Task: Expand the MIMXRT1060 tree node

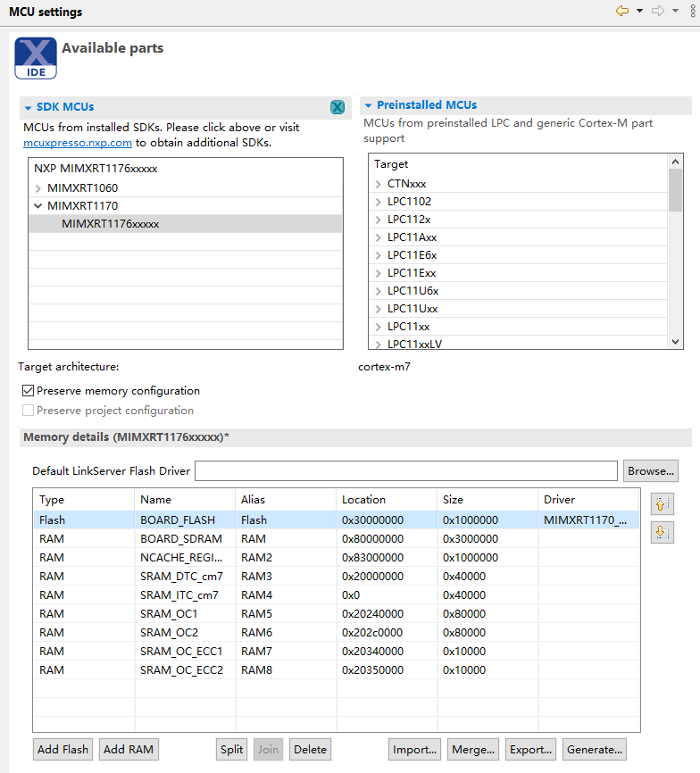Action: pyautogui.click(x=38, y=188)
